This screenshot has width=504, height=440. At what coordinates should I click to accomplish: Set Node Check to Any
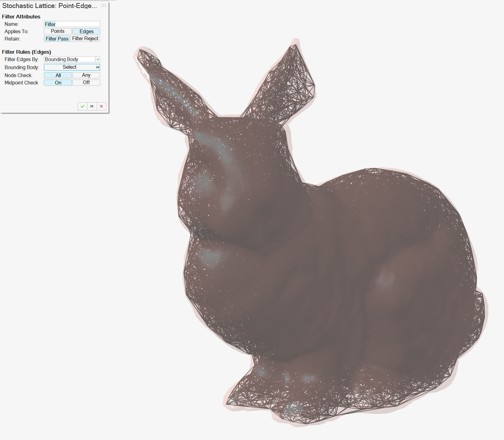point(86,75)
